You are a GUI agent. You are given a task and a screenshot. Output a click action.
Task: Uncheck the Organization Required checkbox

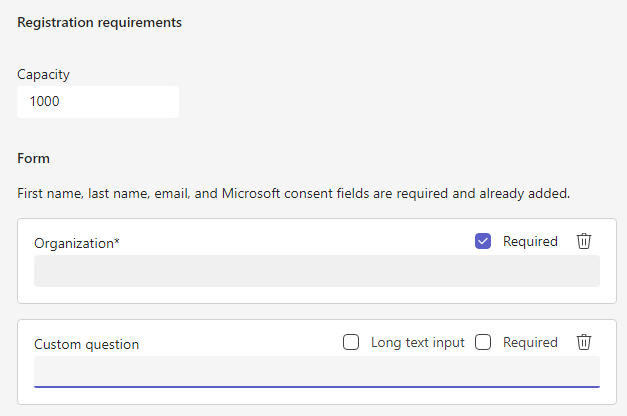coord(483,241)
